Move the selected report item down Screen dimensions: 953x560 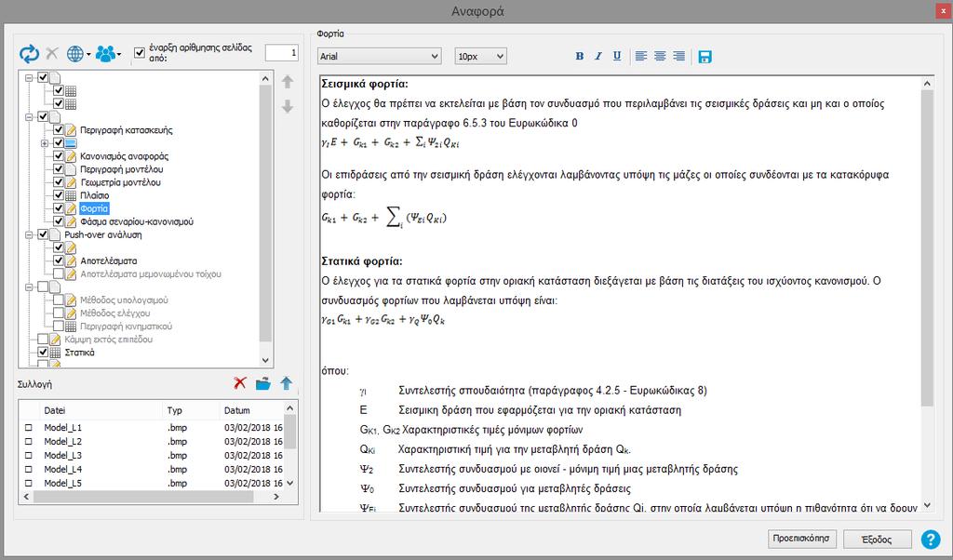coord(288,107)
